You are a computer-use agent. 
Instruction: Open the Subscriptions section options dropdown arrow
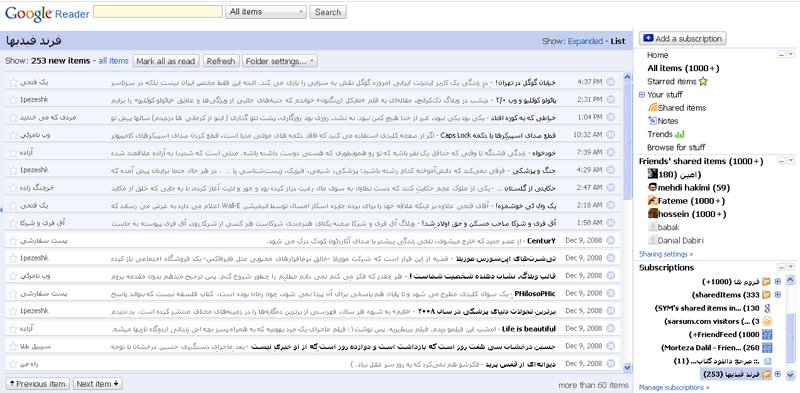pyautogui.click(x=791, y=267)
